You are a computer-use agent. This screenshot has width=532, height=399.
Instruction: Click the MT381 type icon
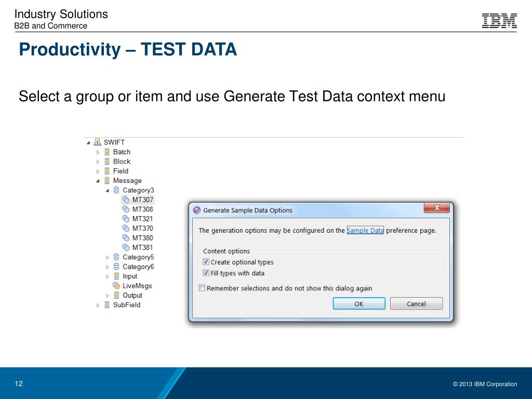coord(126,247)
